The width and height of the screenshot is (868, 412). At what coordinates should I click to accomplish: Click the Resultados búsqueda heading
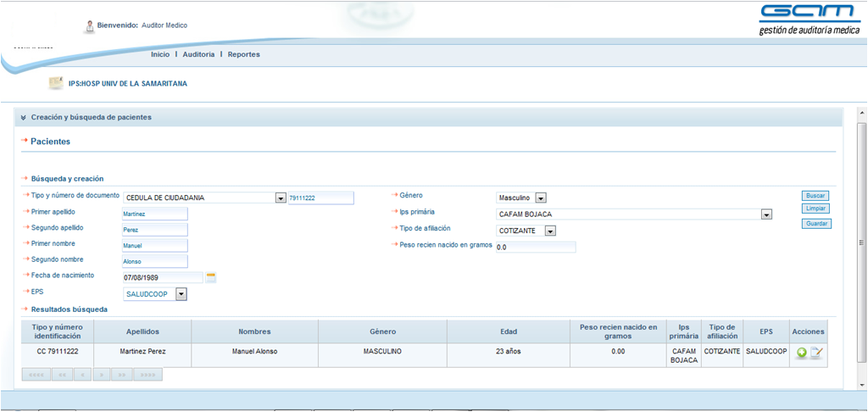tap(70, 309)
